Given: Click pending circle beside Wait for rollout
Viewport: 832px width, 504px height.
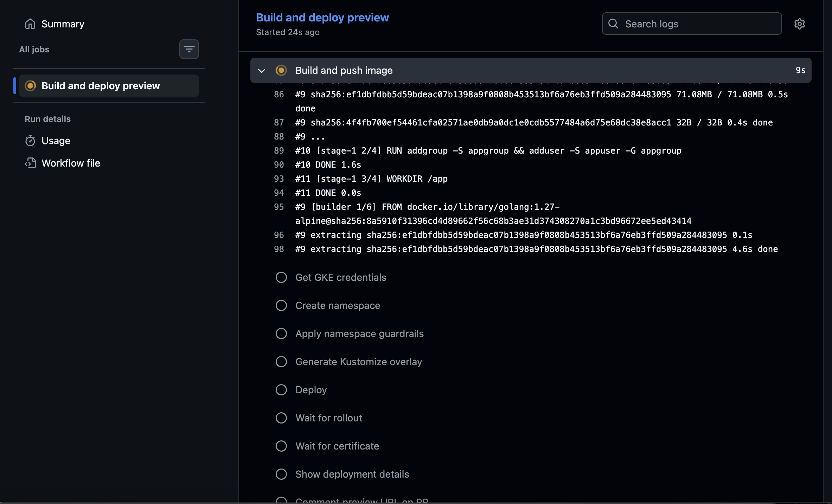Looking at the screenshot, I should [281, 418].
